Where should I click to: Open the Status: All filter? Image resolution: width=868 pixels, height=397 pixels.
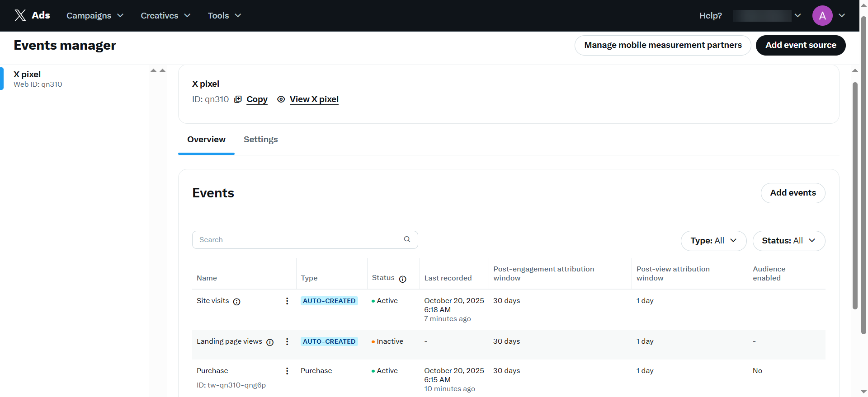click(x=789, y=241)
